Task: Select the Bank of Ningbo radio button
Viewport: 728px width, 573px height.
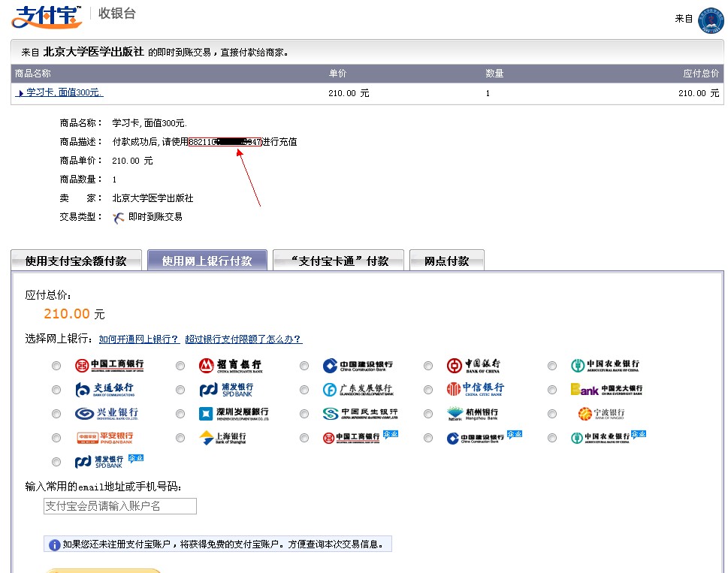Action: (x=552, y=414)
